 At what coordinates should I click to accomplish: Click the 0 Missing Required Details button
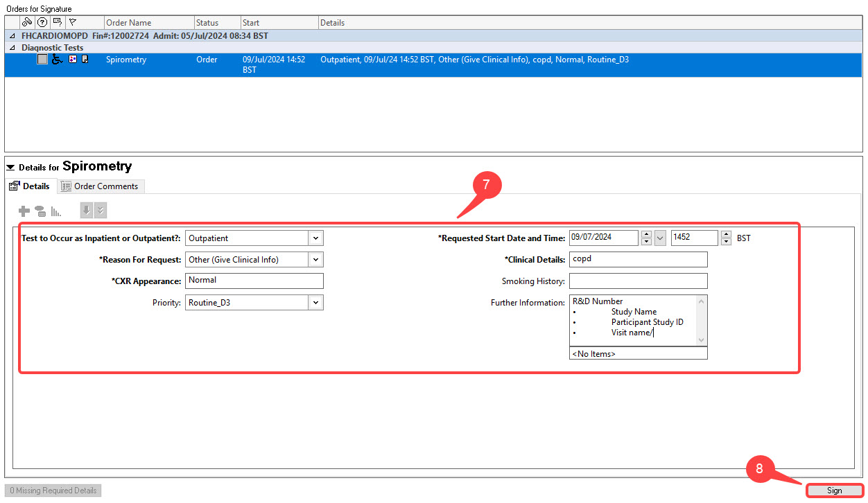click(53, 491)
